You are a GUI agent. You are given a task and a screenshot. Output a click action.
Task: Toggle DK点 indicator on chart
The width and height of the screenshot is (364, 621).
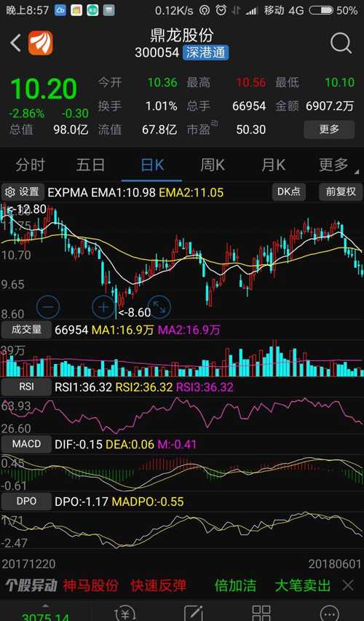coord(289,192)
